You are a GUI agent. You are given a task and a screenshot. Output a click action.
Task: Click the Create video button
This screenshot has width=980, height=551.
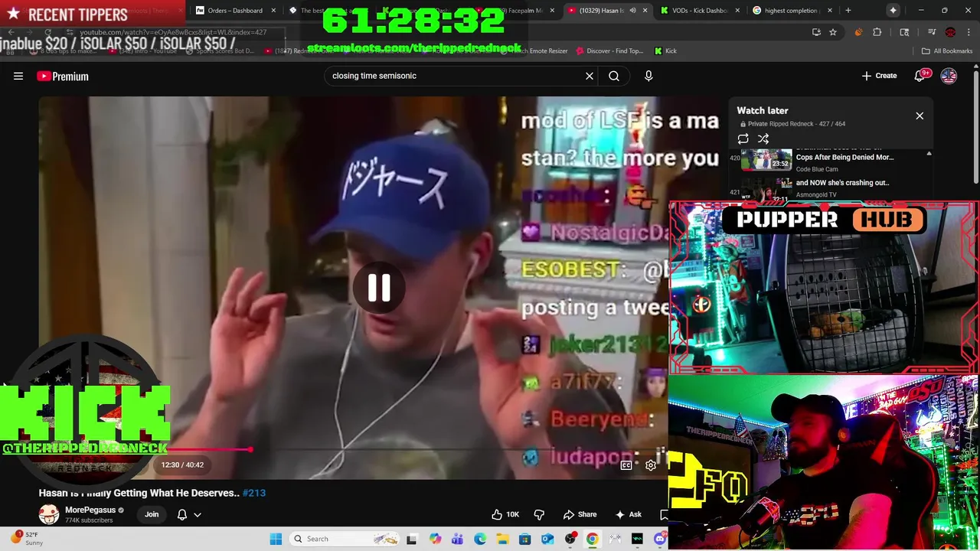(x=879, y=76)
